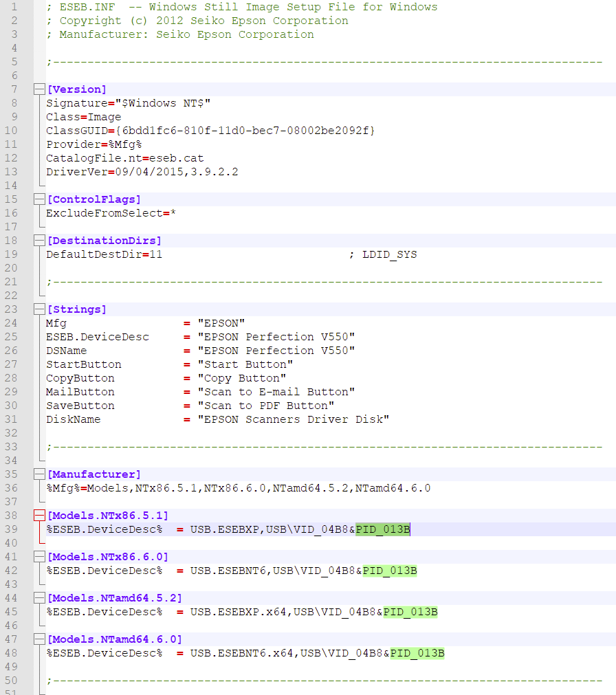Collapse the [DestinationDirs] fold marker
The image size is (616, 695).
pos(39,240)
